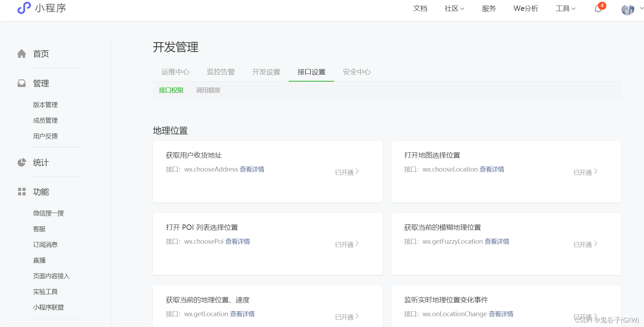This screenshot has width=644, height=327.
Task: Click the 统计 pie chart icon
Action: [x=22, y=162]
